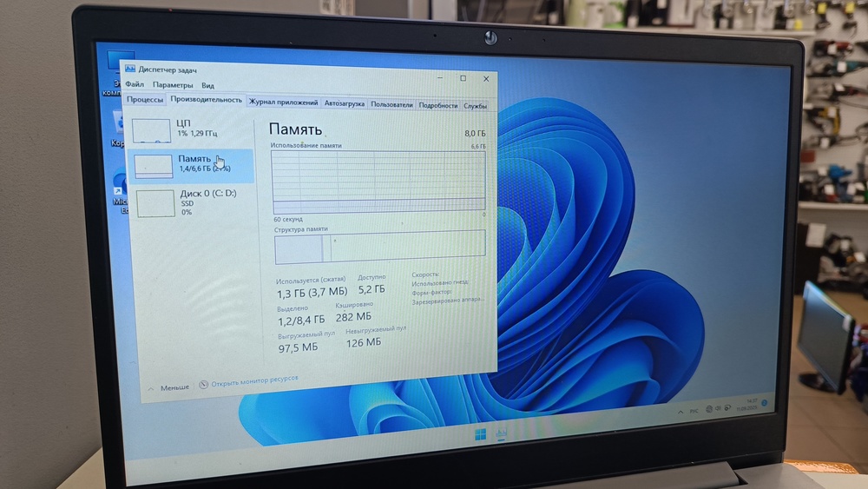Viewport: 868px width, 489px height.
Task: Open the network globe tray icon
Action: tap(709, 409)
